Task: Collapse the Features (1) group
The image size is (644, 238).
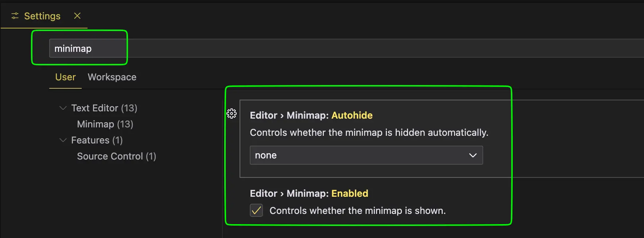Action: (x=63, y=140)
